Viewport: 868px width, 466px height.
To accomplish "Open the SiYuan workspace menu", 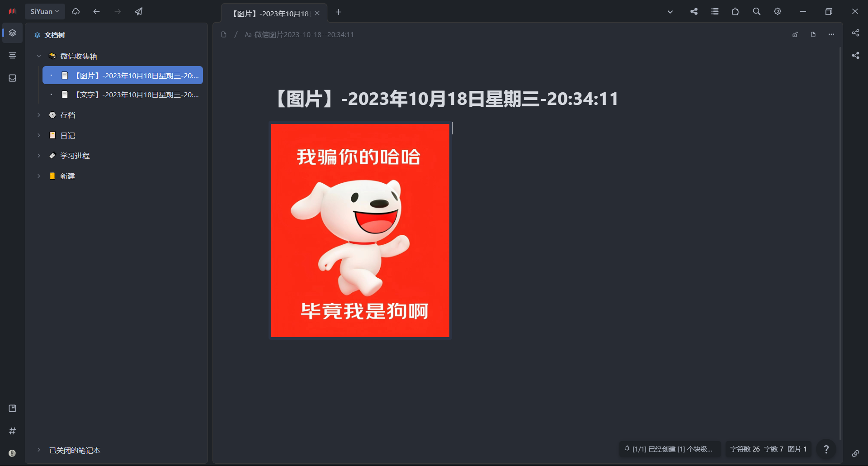I will 44,11.
